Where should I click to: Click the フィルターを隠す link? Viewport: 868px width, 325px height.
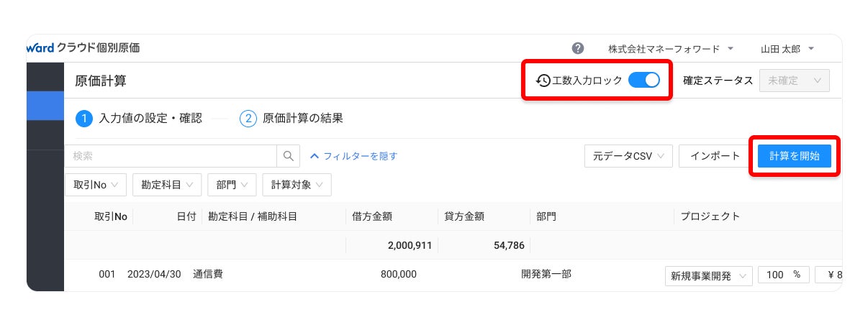pyautogui.click(x=353, y=156)
